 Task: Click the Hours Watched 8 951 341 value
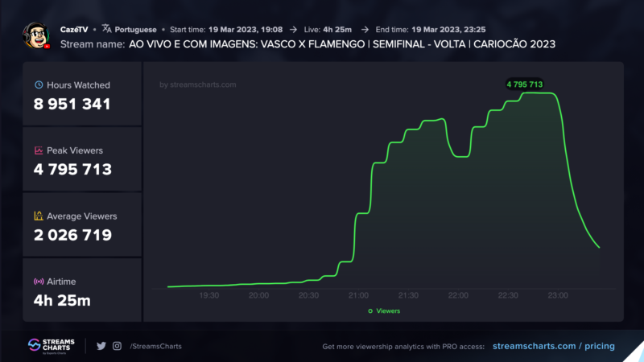(72, 104)
